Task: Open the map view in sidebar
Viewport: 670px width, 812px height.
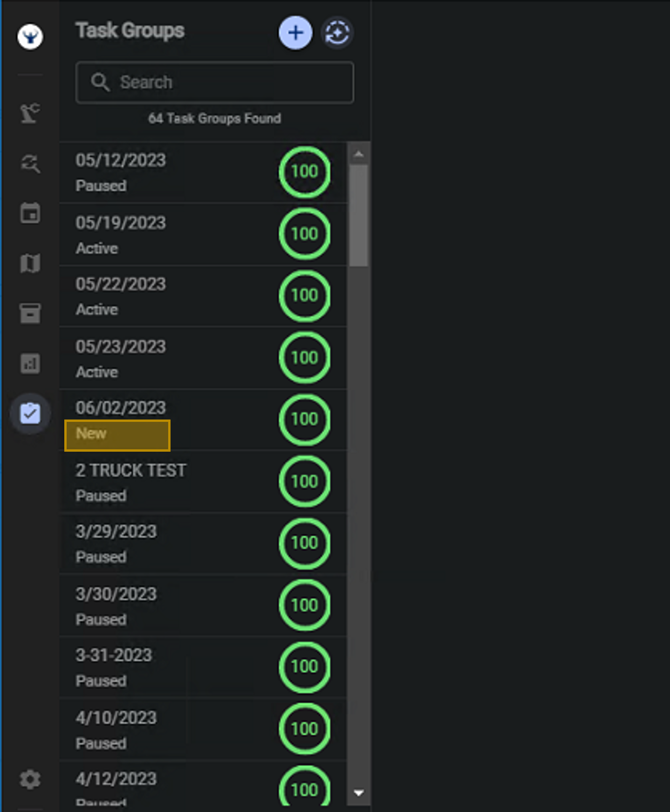Action: (30, 263)
